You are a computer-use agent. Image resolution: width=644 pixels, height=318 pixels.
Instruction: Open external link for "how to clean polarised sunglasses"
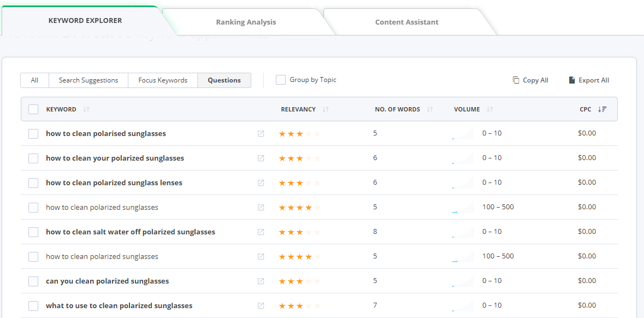click(261, 133)
